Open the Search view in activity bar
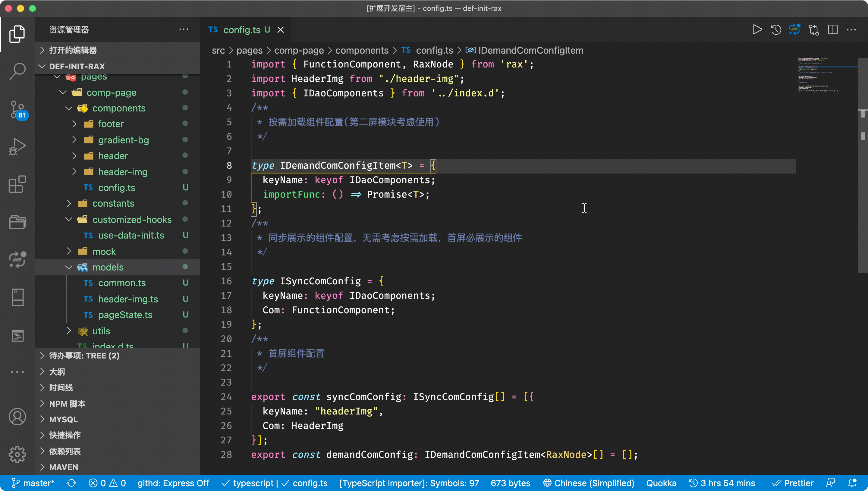868x491 pixels. (17, 71)
